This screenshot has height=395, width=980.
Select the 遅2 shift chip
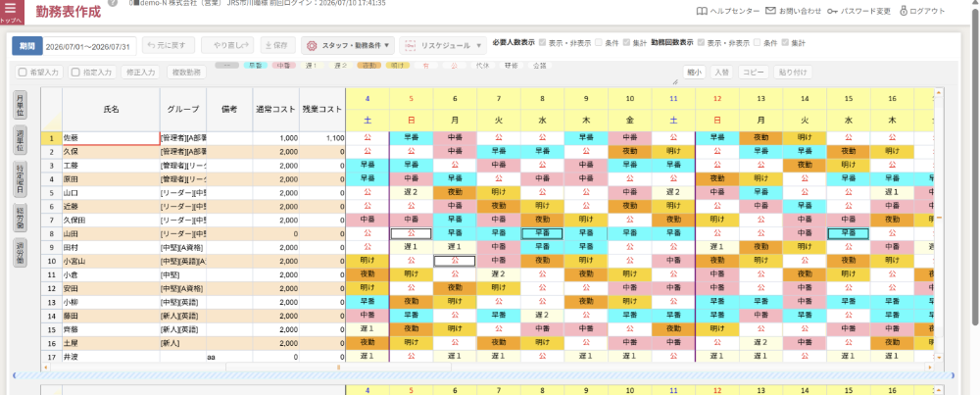pyautogui.click(x=341, y=65)
